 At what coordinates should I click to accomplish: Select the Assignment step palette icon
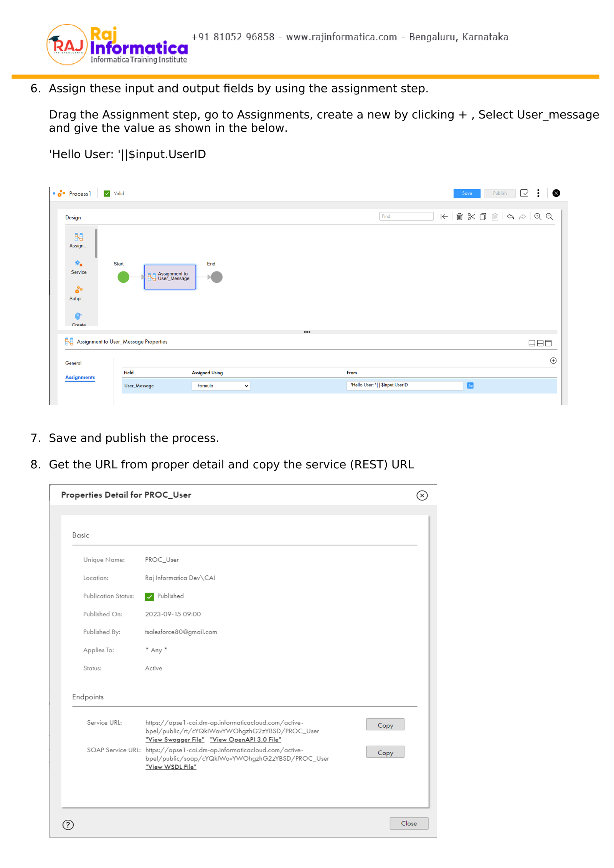pos(79,240)
